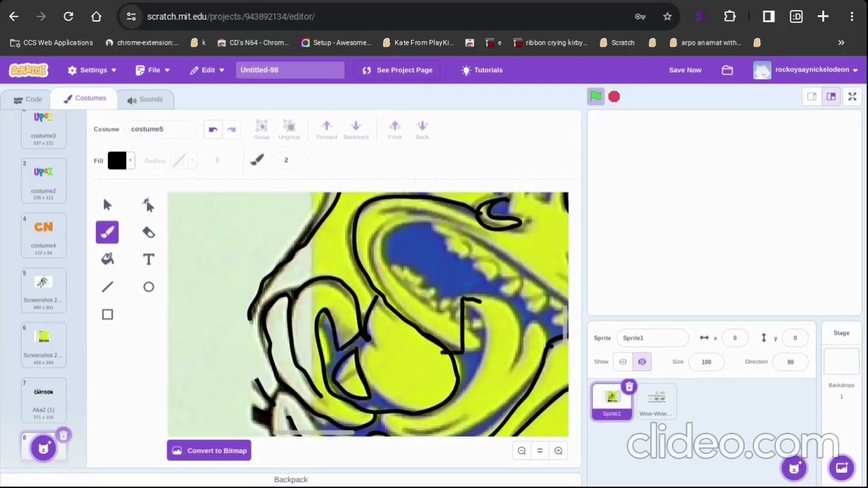Switch to the Sounds tab
This screenshot has height=488, width=868.
coord(145,100)
